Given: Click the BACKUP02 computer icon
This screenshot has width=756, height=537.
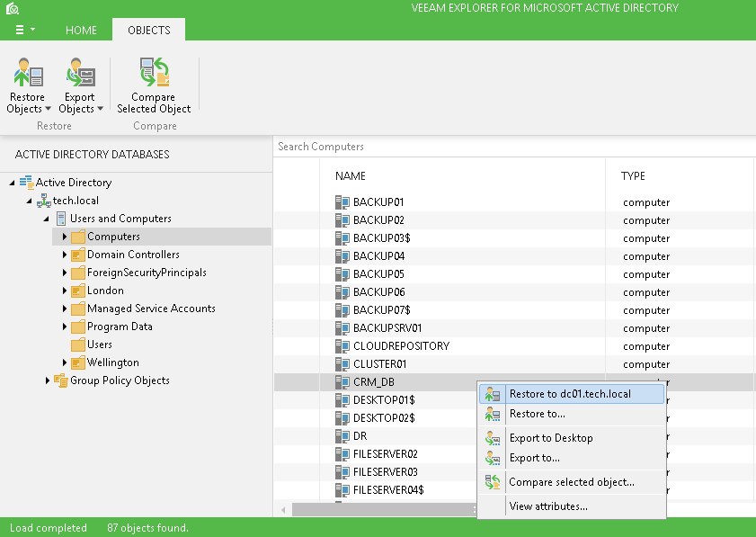Looking at the screenshot, I should tap(342, 220).
